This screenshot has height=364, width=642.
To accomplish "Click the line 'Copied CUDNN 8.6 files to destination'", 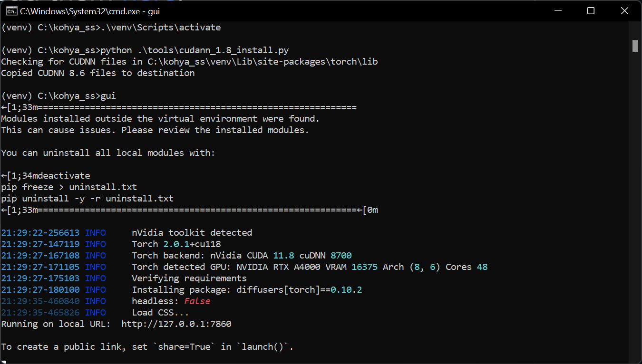I will 98,73.
